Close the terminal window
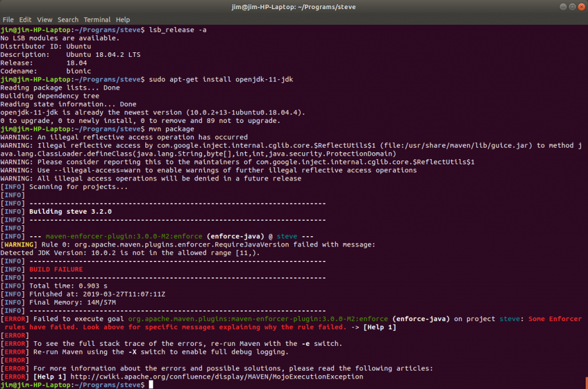The height and width of the screenshot is (389, 588). point(581,7)
